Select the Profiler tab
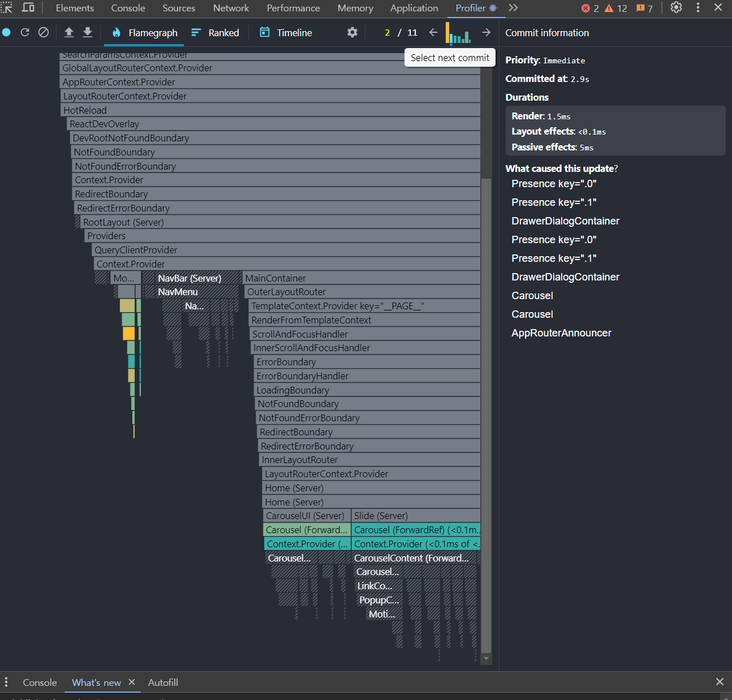Viewport: 732px width, 700px height. [476, 8]
